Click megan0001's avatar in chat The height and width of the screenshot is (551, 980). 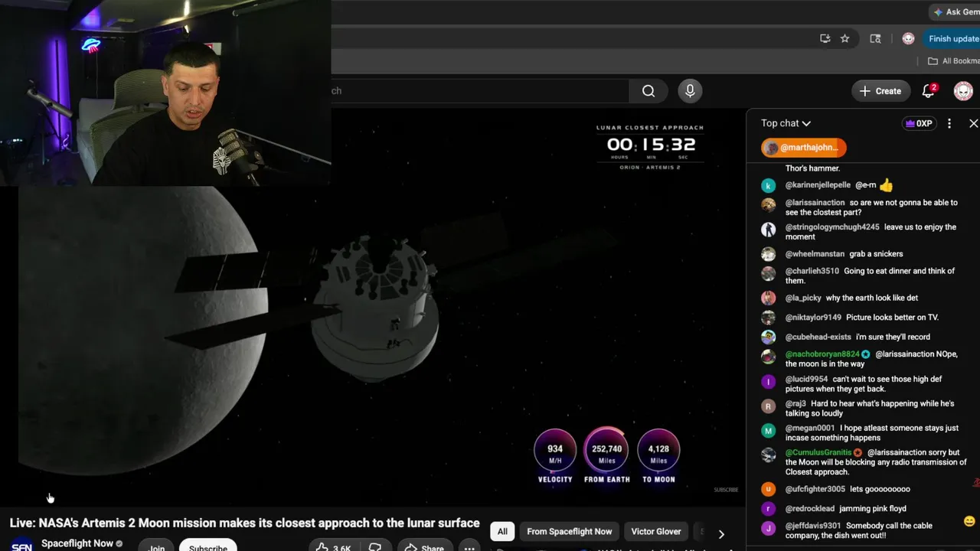(x=769, y=430)
